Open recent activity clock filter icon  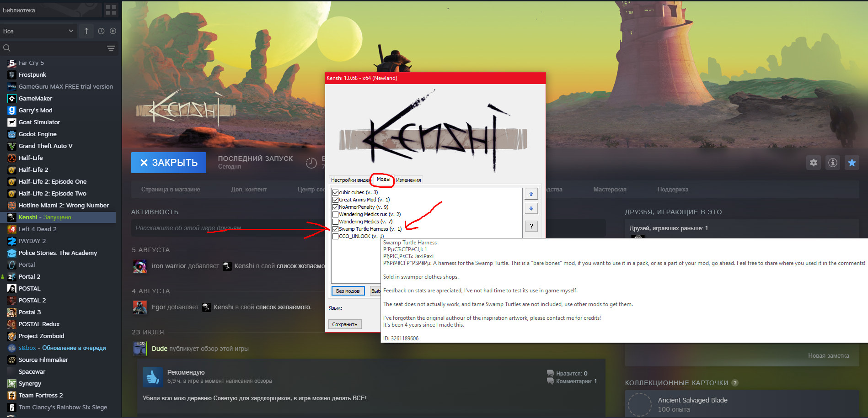(101, 31)
